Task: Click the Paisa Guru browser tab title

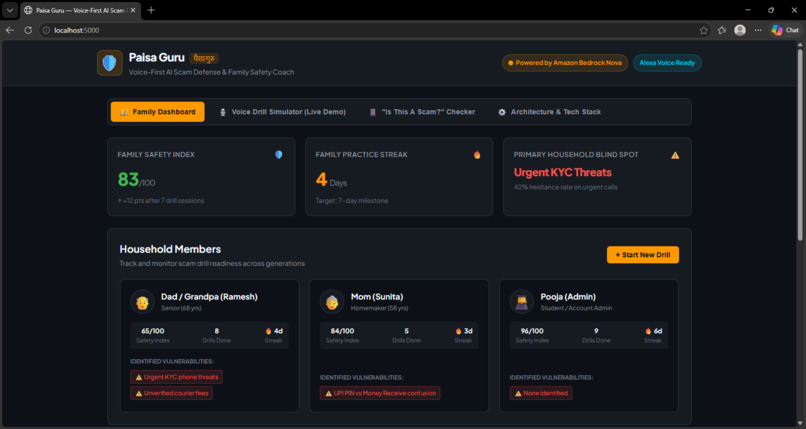Action: 80,10
